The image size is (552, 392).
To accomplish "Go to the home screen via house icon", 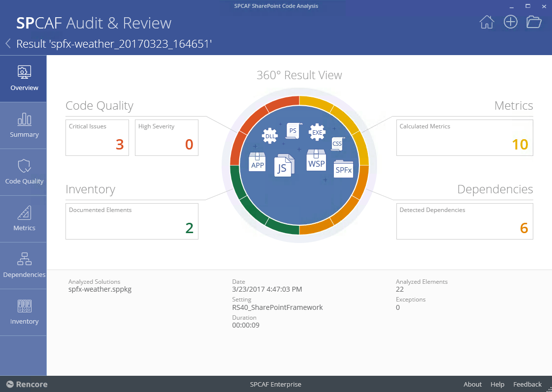I will pos(487,22).
